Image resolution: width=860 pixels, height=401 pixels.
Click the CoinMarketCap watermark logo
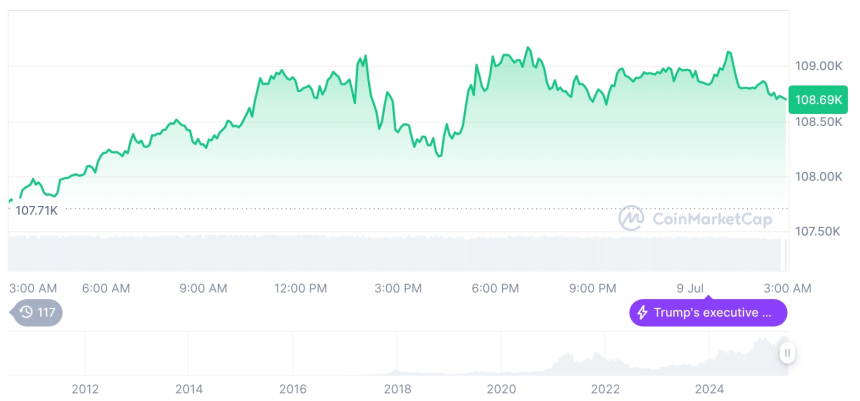[630, 218]
